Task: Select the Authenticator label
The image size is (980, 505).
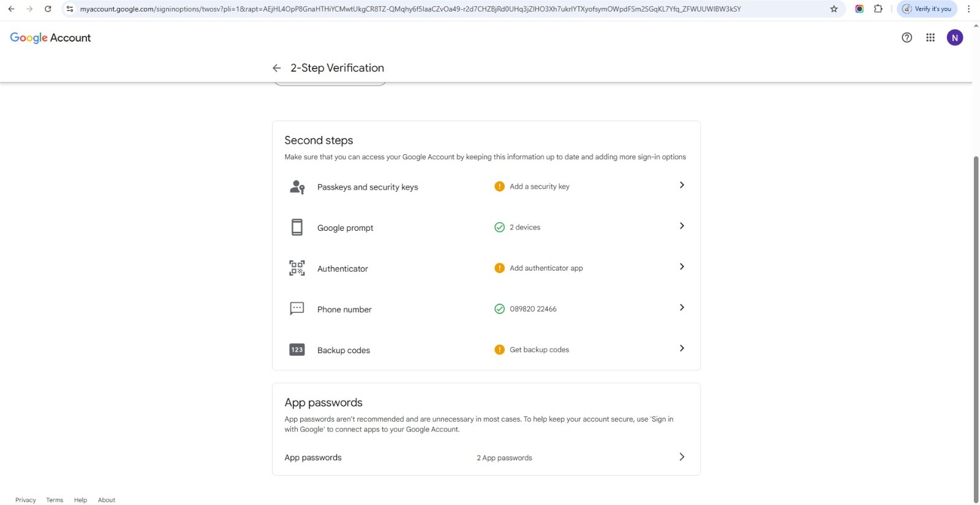Action: coord(342,269)
